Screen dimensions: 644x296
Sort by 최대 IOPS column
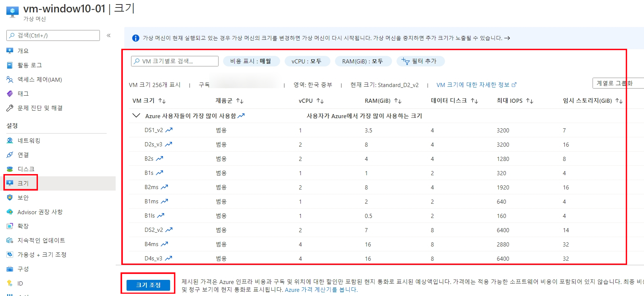tap(515, 101)
